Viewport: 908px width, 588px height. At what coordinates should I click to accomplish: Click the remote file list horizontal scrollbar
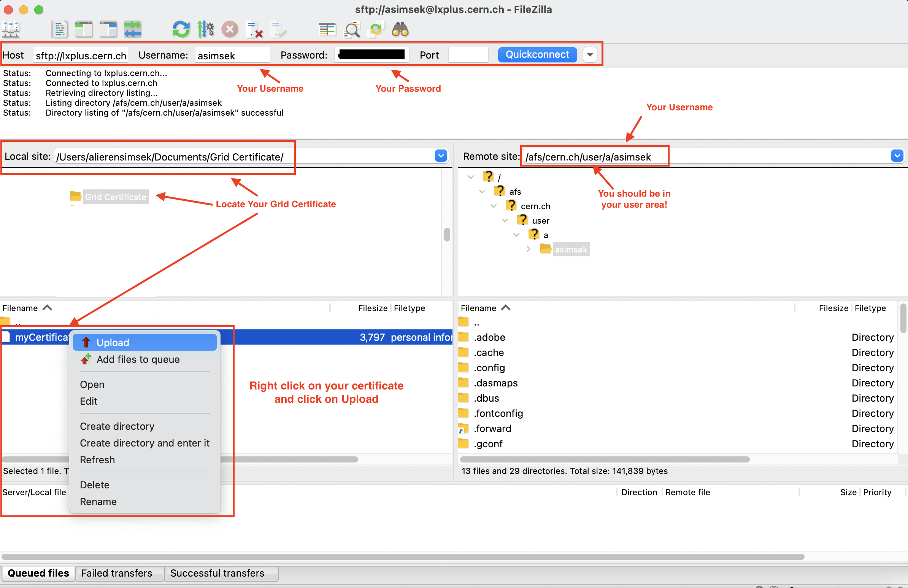pyautogui.click(x=604, y=459)
